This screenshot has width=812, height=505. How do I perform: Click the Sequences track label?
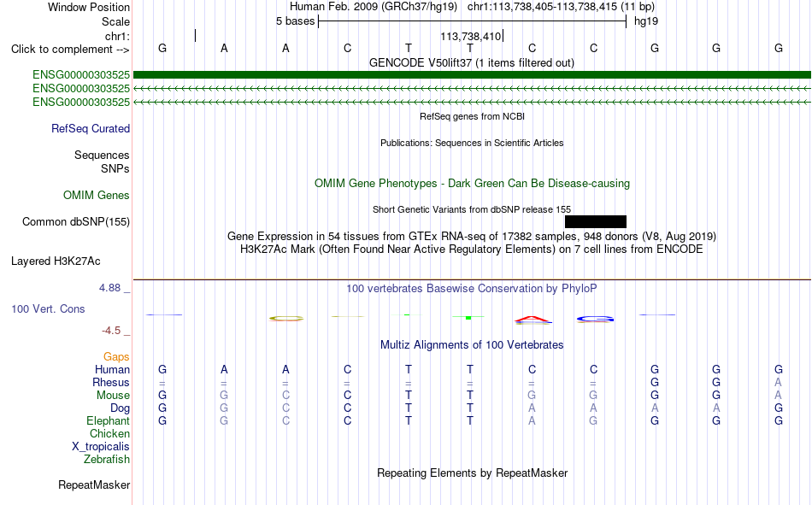pos(102,155)
